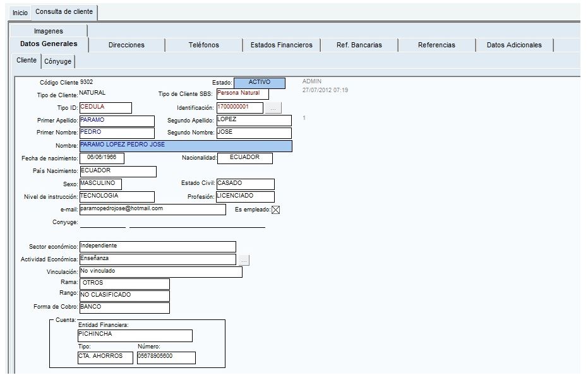
Task: Go to the Teléfonos tab
Action: (x=203, y=45)
